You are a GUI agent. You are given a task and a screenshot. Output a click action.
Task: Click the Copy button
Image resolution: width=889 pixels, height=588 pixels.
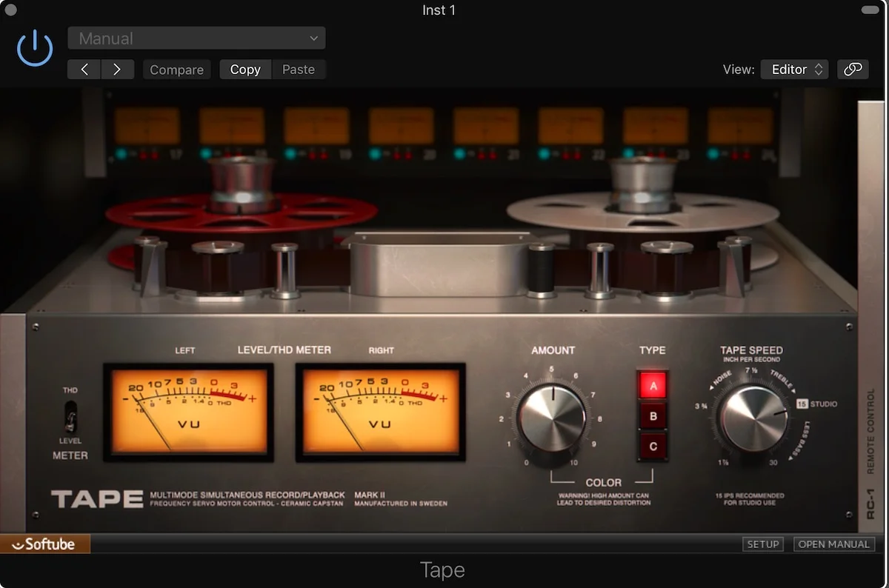pos(245,70)
